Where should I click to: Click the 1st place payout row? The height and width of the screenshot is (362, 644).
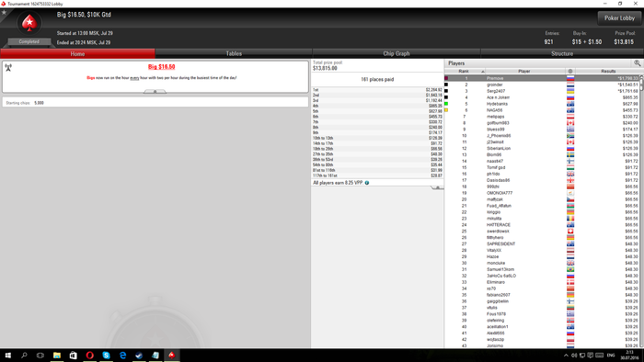click(377, 90)
